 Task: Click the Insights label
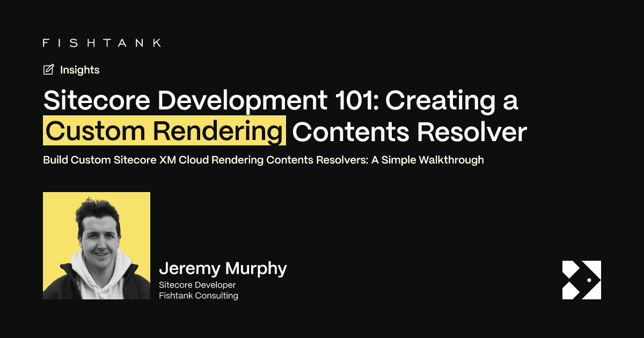(79, 70)
